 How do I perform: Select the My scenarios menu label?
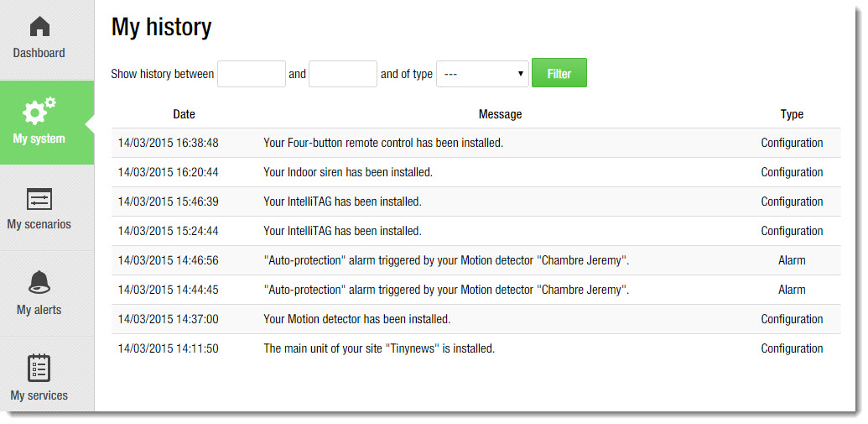coord(39,224)
